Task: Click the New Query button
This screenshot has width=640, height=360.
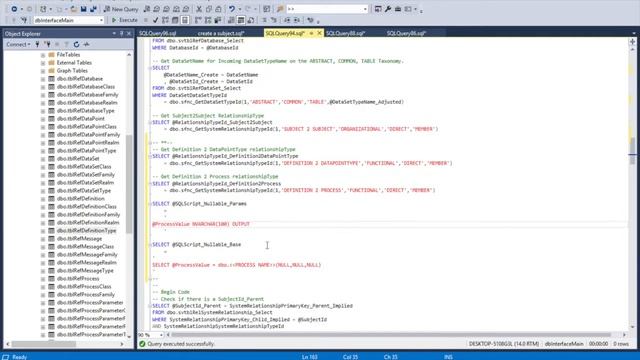Action: 121,9
